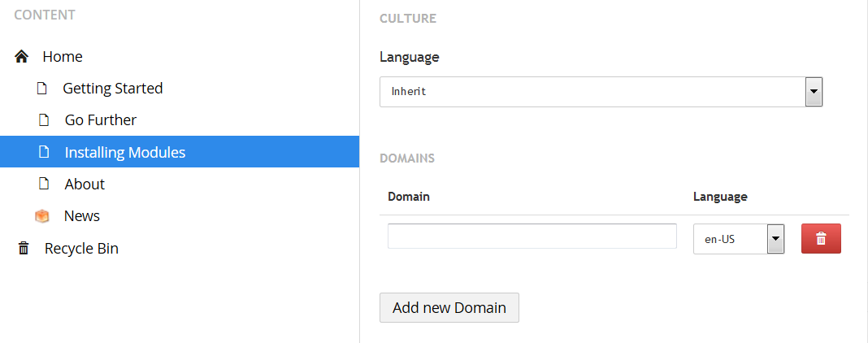Select the highlighted Installing Modules item
The image size is (868, 343).
tap(180, 151)
